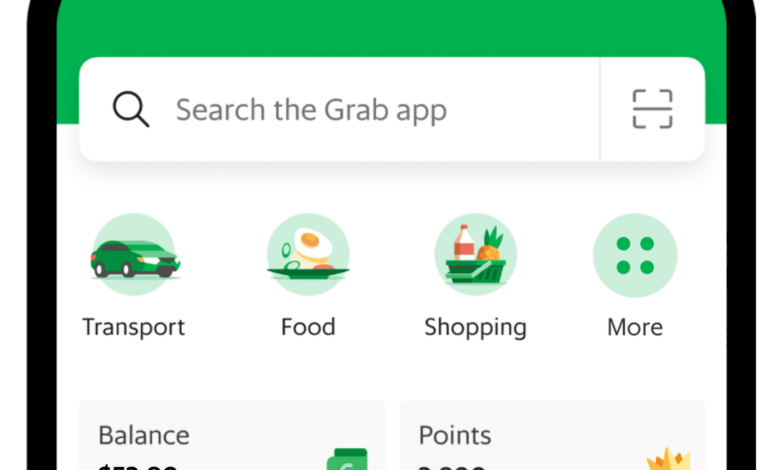
Task: Tap the balance dollar amount
Action: pos(138,467)
